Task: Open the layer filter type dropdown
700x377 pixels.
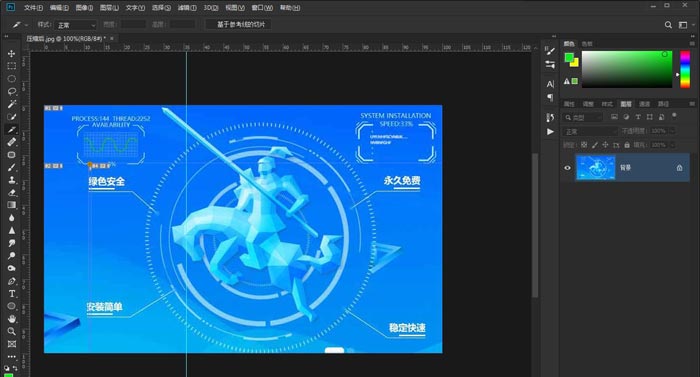Action: click(x=583, y=117)
